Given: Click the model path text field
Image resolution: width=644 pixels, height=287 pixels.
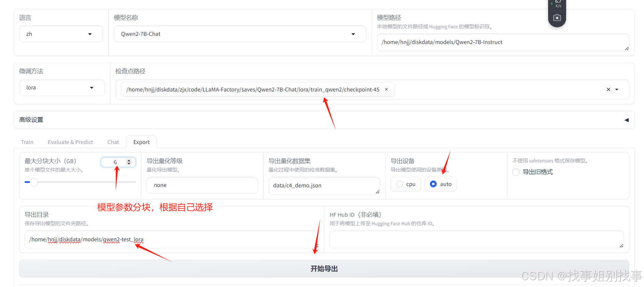Looking at the screenshot, I should click(503, 42).
